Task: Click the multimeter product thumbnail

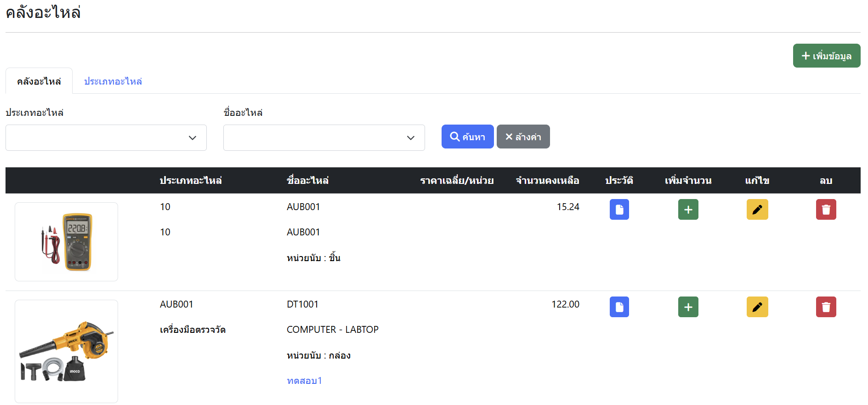Action: pyautogui.click(x=66, y=242)
